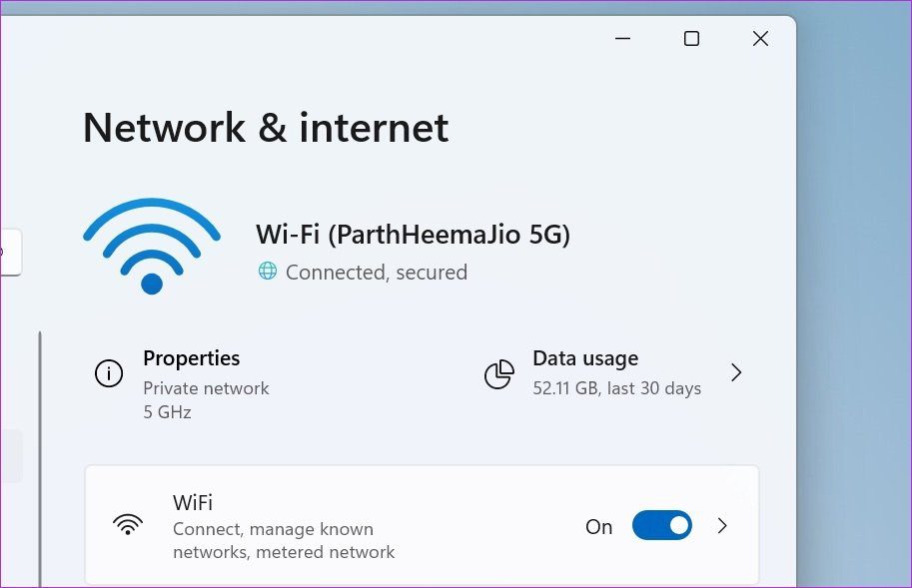Click the Data usage pie chart icon
912x588 pixels.
[x=499, y=373]
